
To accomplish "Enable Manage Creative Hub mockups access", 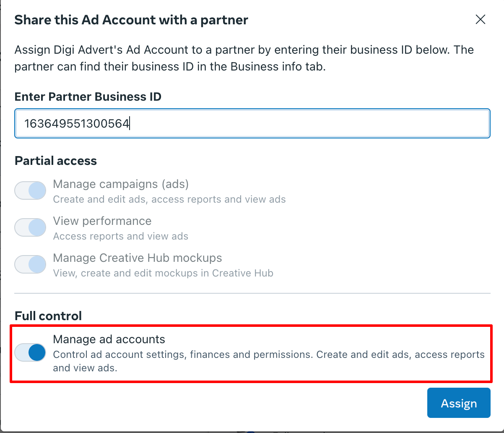I will click(30, 264).
